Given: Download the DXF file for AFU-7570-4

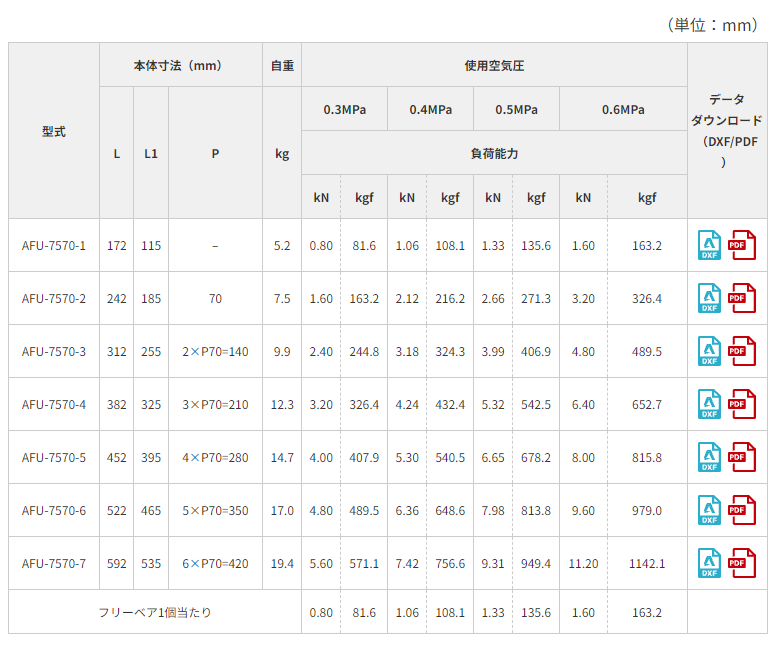Looking at the screenshot, I should 709,404.
